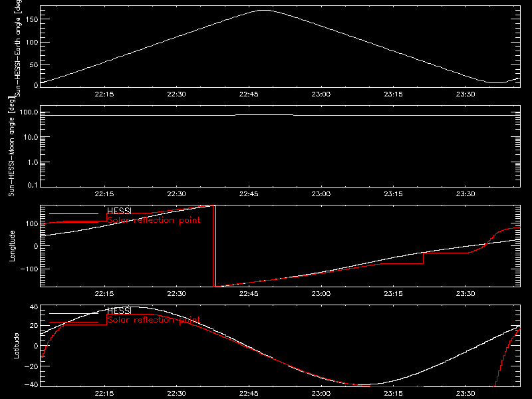Click the Sun-HESSI-Moon angle axis title
The width and height of the screenshot is (532, 399).
[11, 146]
